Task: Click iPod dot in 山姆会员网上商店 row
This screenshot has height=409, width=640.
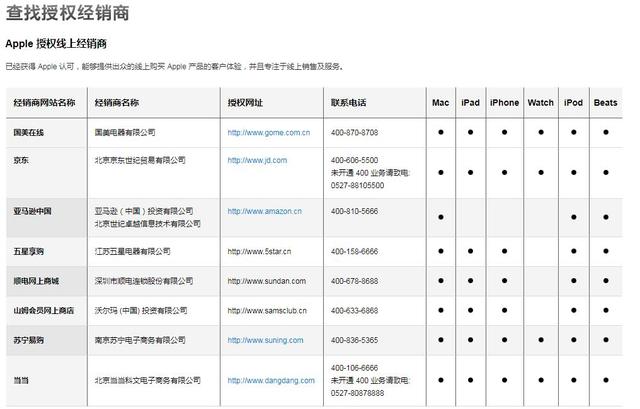Action: pos(573,311)
